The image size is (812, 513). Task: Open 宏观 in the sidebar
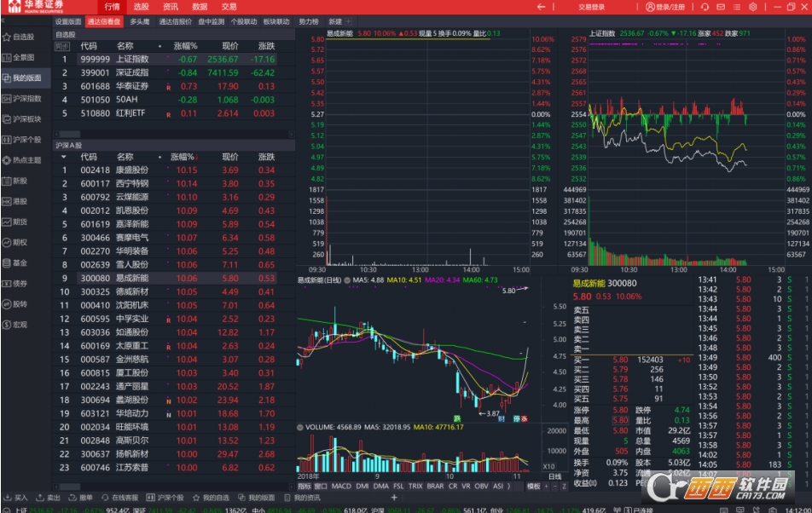(x=15, y=325)
